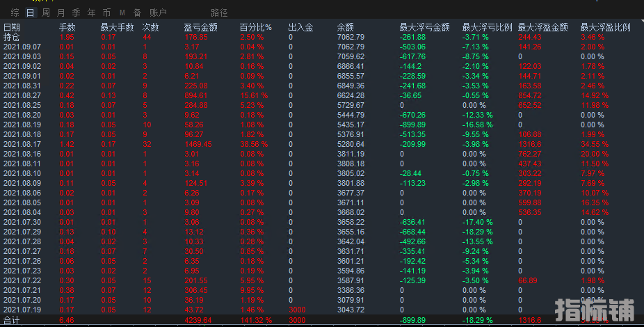Select the 2021.07.19 date row

point(22,310)
